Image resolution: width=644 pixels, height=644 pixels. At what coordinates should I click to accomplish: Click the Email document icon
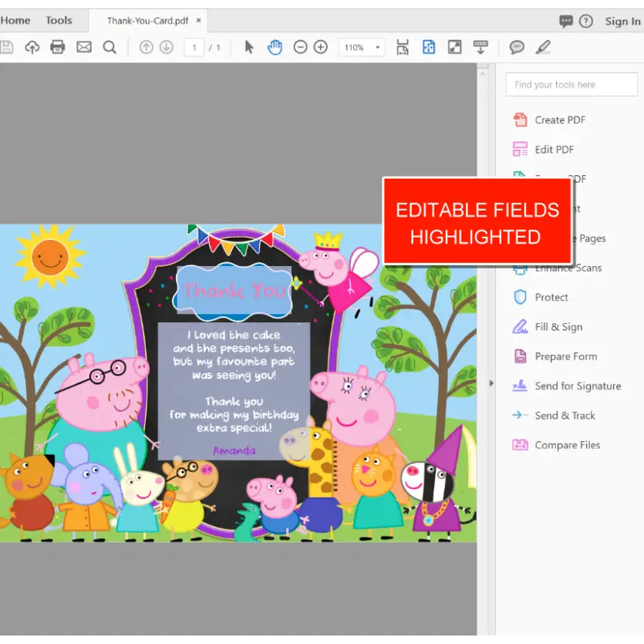(x=83, y=47)
